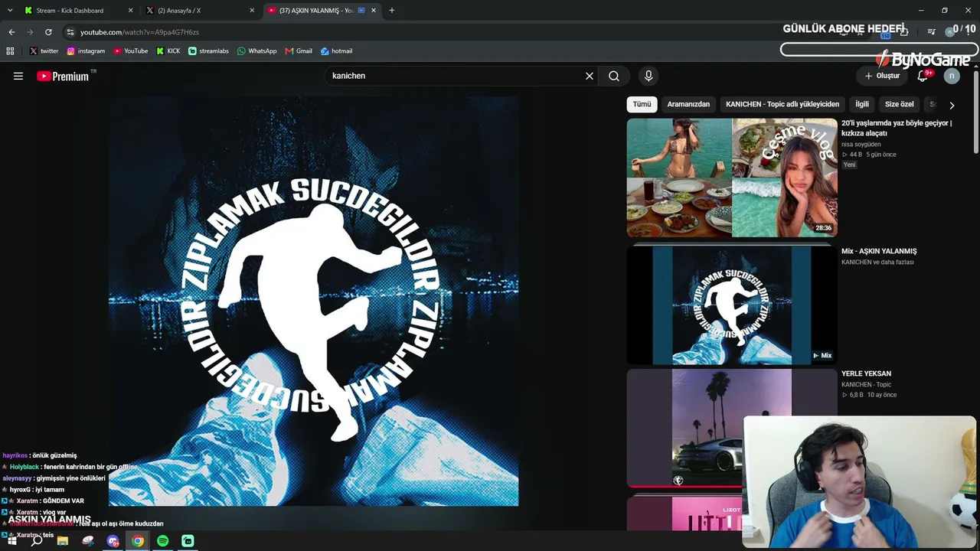Run search with the magnifier button
The image size is (980, 551).
point(614,76)
